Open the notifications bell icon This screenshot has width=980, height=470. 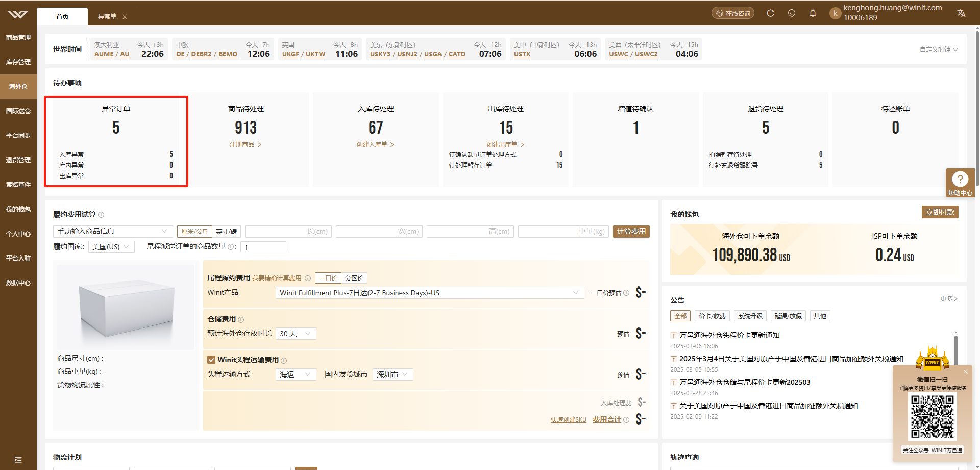(x=813, y=13)
